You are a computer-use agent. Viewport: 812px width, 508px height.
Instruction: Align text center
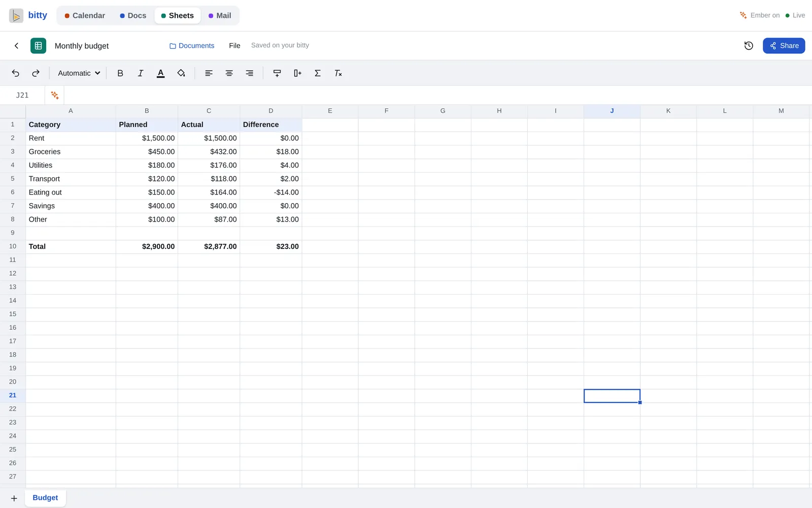tap(229, 73)
